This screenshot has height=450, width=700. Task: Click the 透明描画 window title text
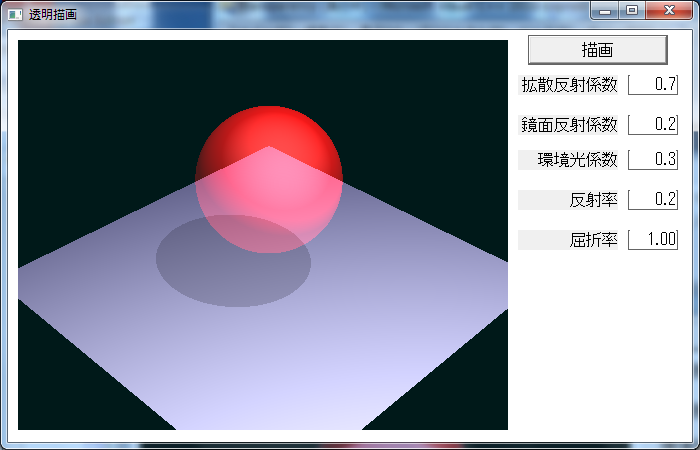click(x=53, y=14)
